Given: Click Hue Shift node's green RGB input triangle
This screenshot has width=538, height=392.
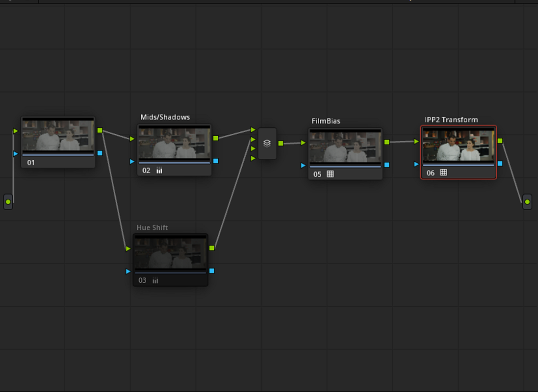Looking at the screenshot, I should coord(128,248).
